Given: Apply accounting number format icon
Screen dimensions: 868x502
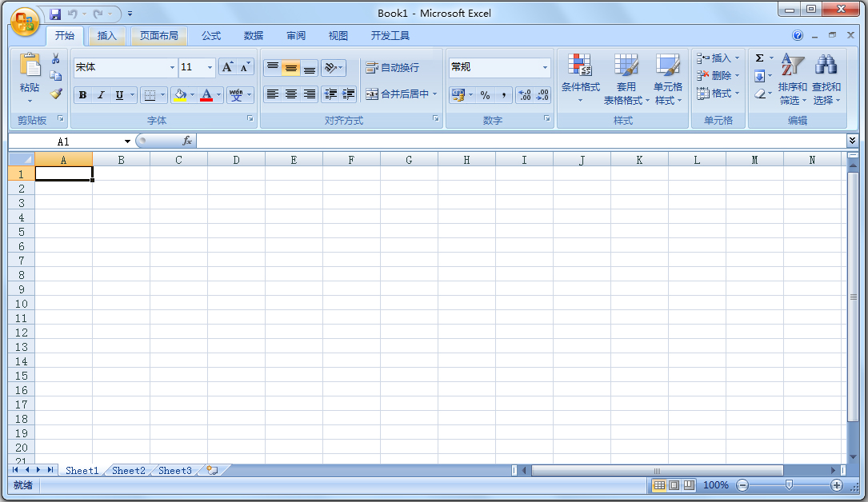Looking at the screenshot, I should pos(458,95).
